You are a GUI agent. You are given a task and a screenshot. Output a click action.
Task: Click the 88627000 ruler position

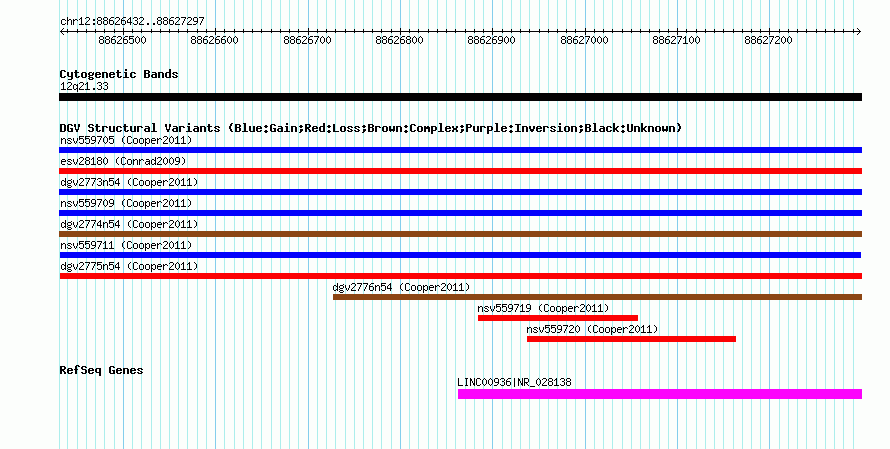pyautogui.click(x=584, y=40)
